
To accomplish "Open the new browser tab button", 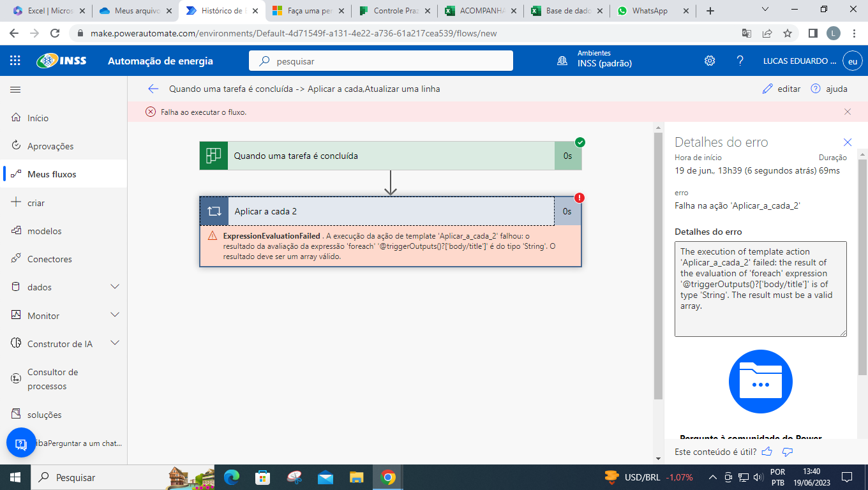I will (x=710, y=11).
